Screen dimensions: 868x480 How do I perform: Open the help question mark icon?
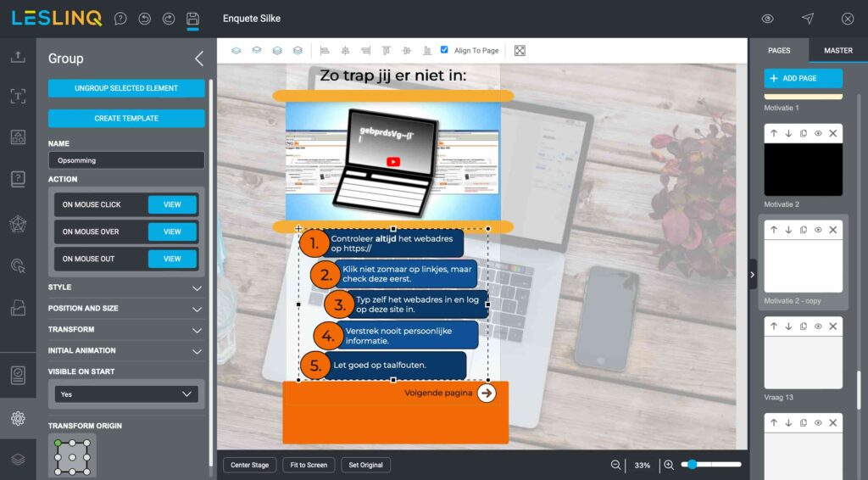120,19
